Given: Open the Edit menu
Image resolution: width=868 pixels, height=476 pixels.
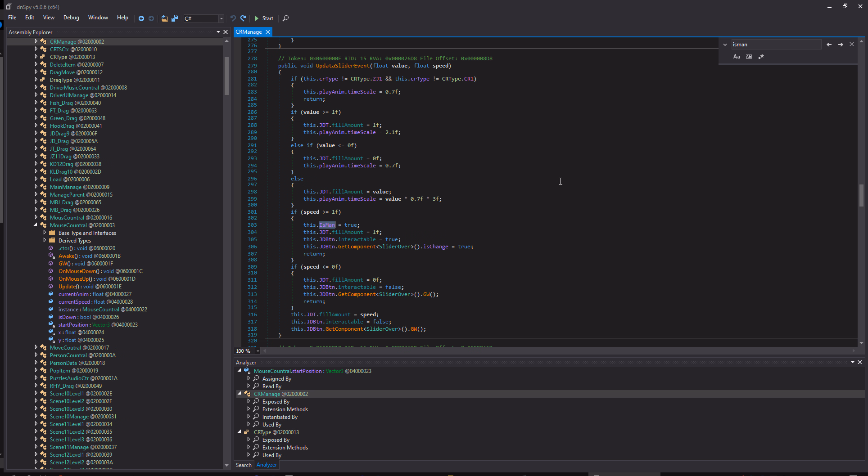Looking at the screenshot, I should (x=30, y=18).
